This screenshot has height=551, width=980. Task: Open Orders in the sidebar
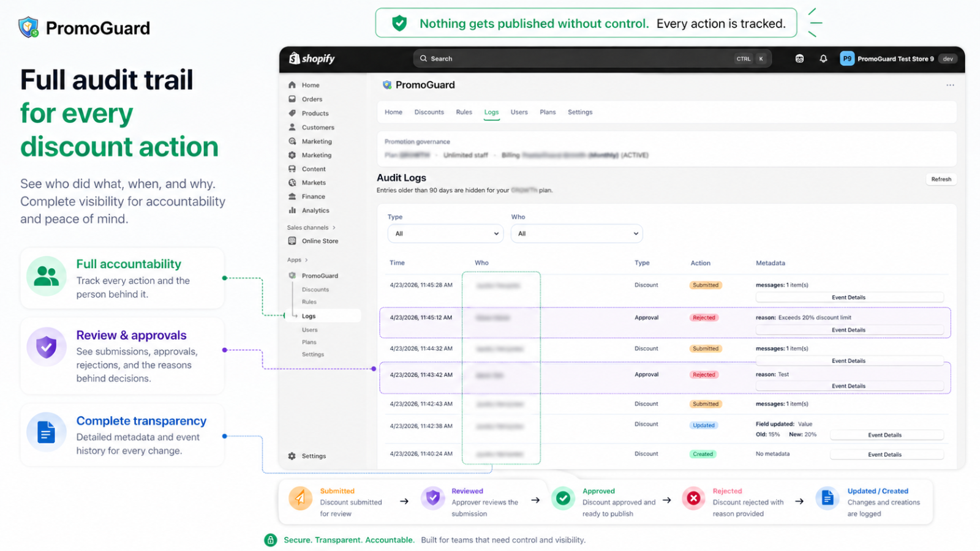coord(312,99)
